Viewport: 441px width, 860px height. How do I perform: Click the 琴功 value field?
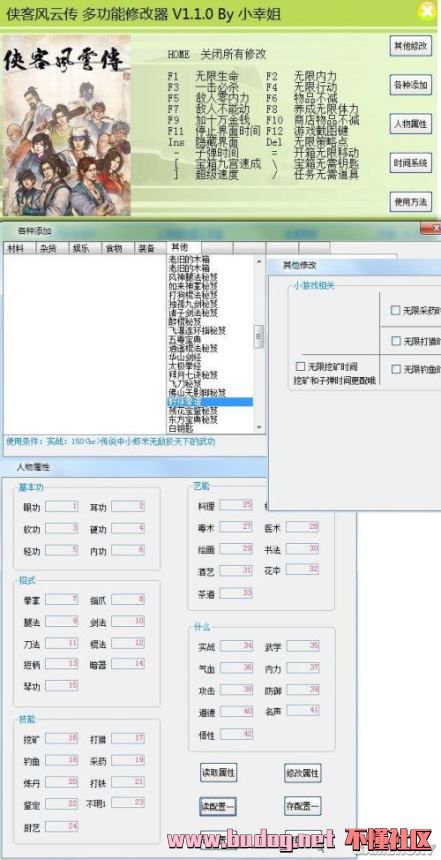click(x=61, y=686)
